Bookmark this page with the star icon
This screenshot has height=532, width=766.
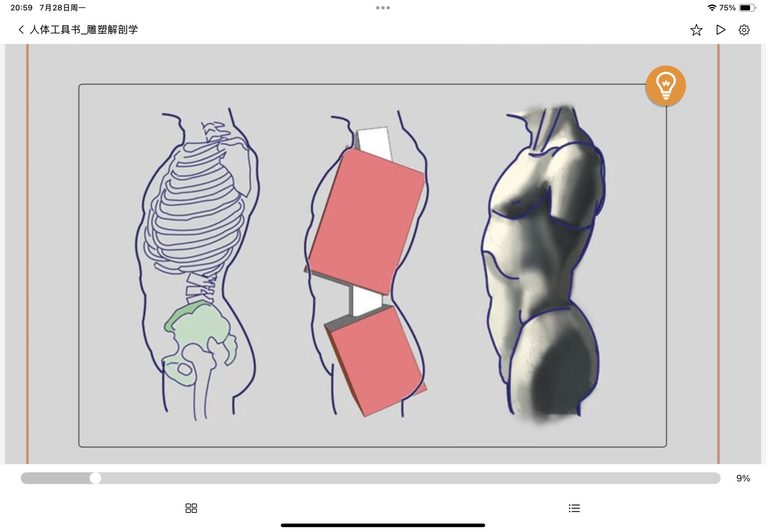[x=696, y=30]
